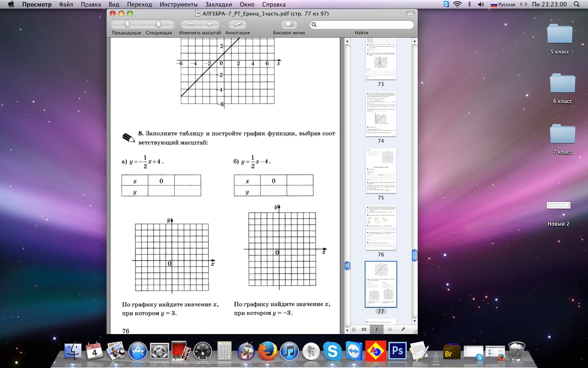The height and width of the screenshot is (368, 588).
Task: Open Photoshop from the Dock
Action: coord(397,351)
